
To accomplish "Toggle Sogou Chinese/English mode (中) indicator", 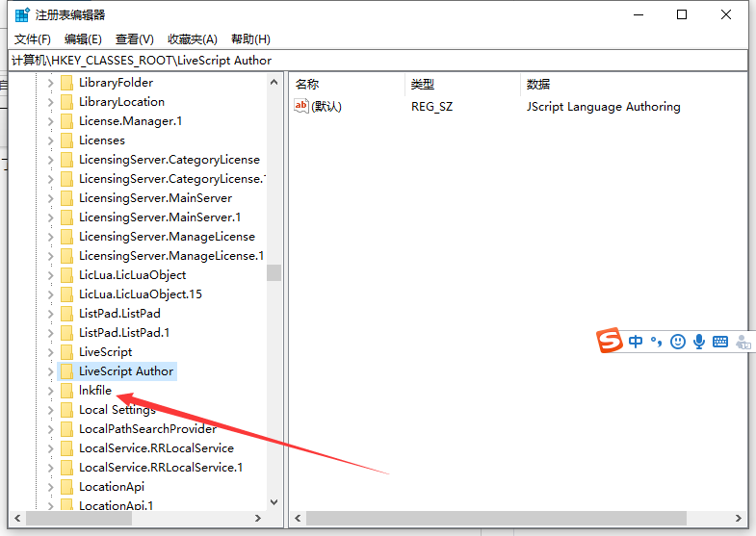I will pos(636,342).
